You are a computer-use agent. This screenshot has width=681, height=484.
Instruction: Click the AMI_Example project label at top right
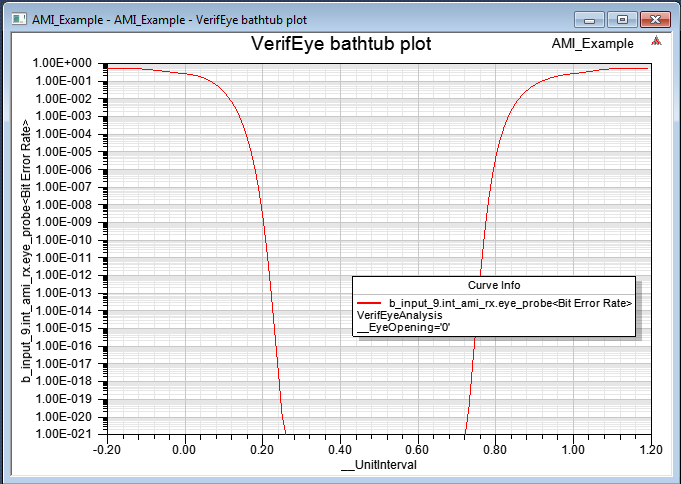(x=592, y=43)
